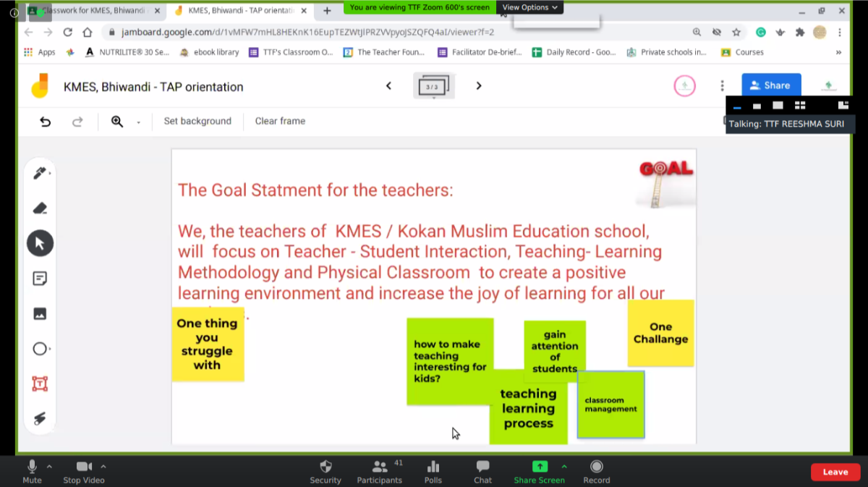
Task: Click the Undo arrow in Jamboard
Action: [46, 122]
